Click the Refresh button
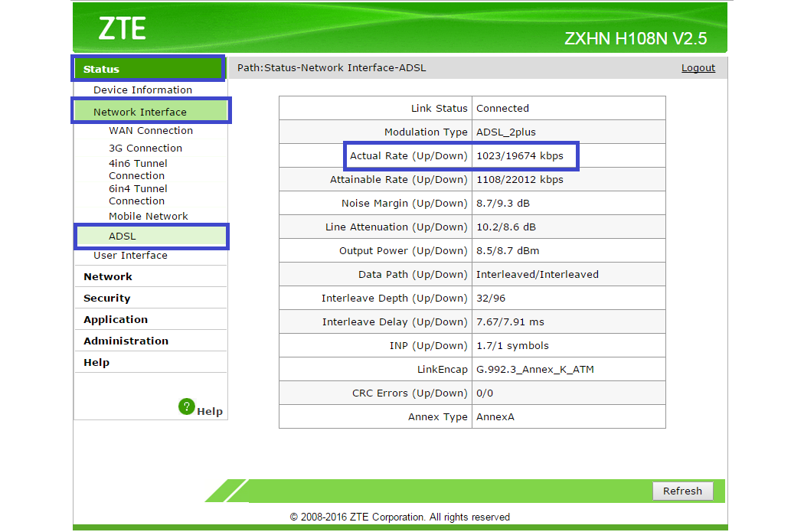Image resolution: width=804 pixels, height=532 pixels. click(682, 491)
